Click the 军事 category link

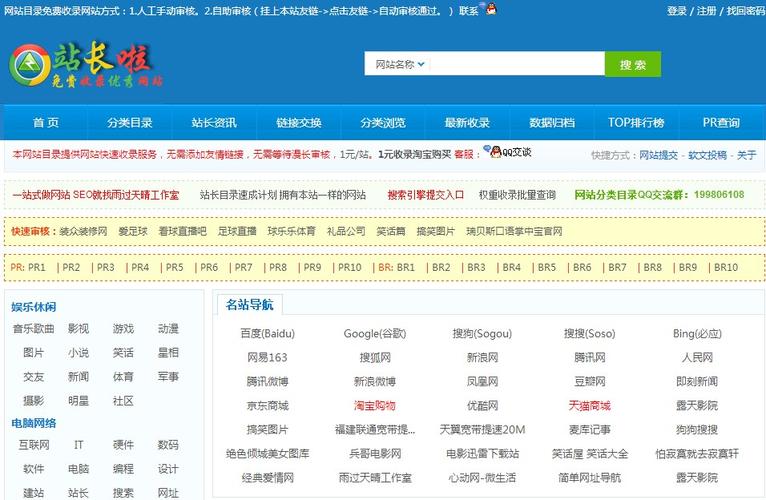(168, 377)
